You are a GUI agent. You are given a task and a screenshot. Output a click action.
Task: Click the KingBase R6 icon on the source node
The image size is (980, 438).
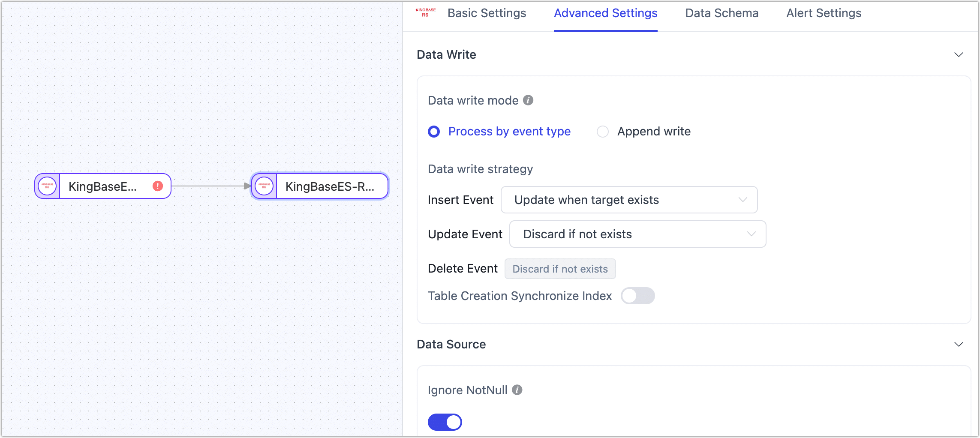click(47, 186)
